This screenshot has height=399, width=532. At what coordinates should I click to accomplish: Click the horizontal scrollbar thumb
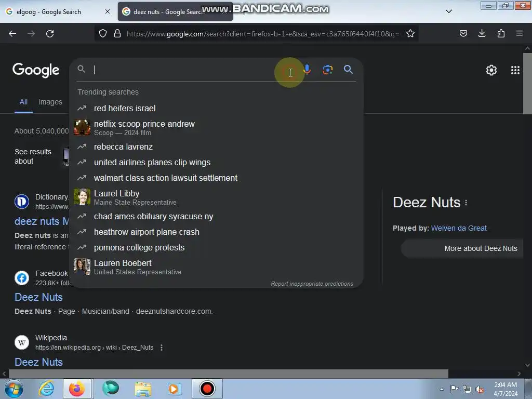[x=229, y=374]
